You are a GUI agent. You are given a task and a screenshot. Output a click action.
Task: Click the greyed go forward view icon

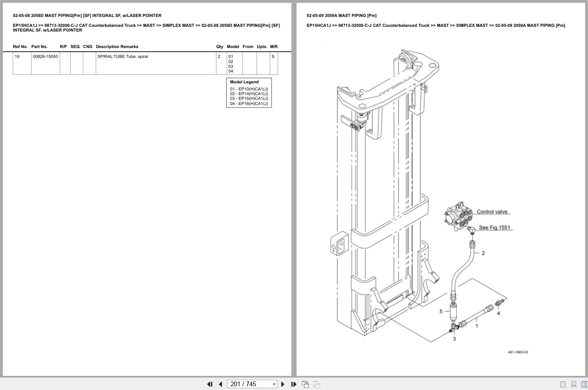(x=317, y=384)
